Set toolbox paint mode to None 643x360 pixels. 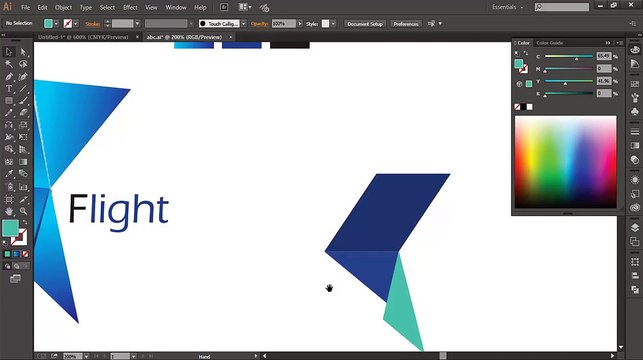coord(25,254)
